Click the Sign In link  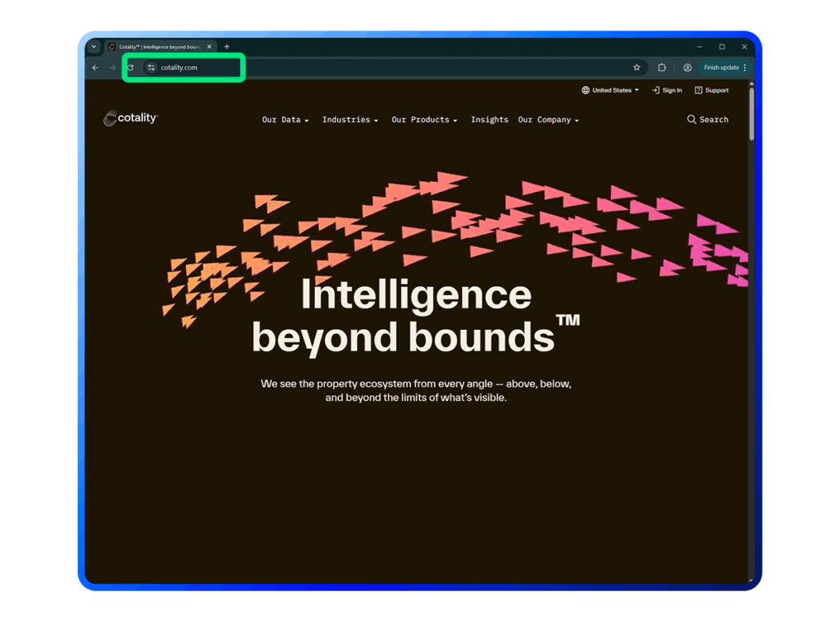667,90
